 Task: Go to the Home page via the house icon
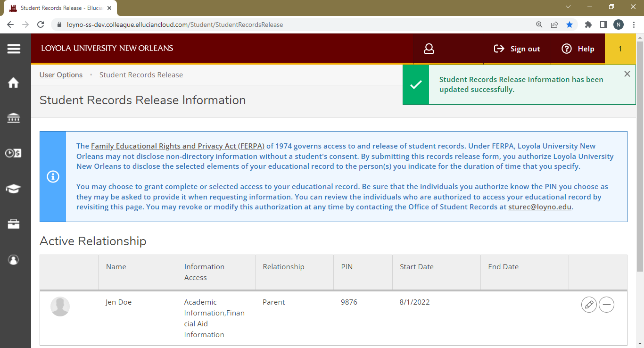pos(14,83)
